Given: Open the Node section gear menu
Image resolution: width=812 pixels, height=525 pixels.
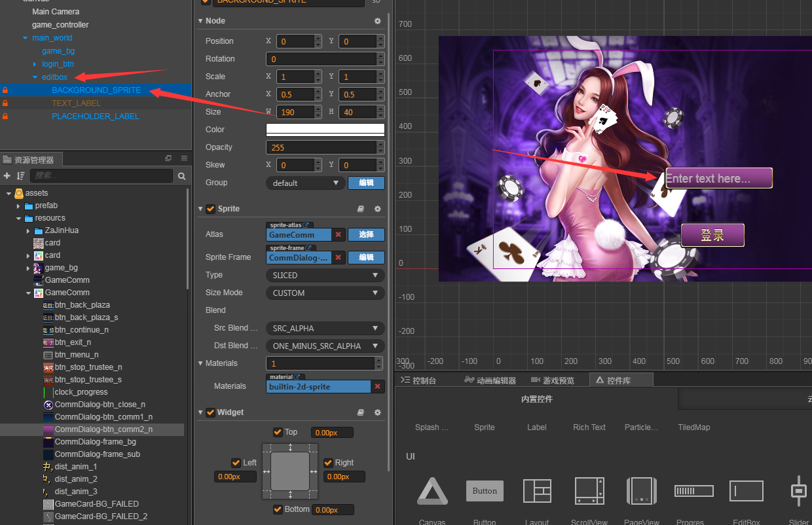Looking at the screenshot, I should [x=377, y=21].
